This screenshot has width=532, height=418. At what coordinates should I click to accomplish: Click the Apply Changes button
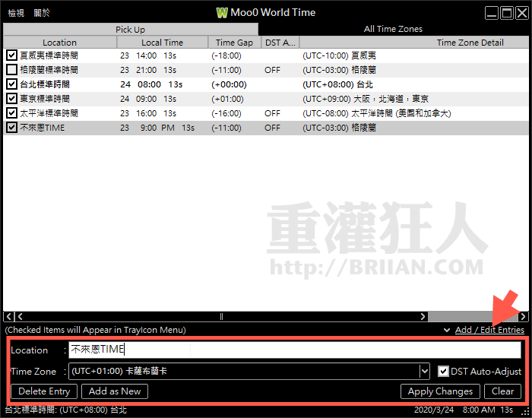click(x=440, y=391)
